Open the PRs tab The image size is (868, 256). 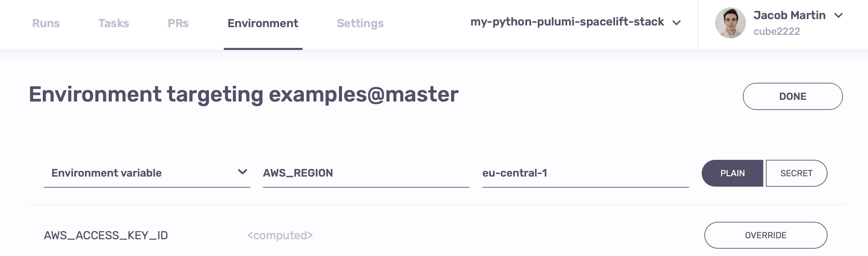178,23
